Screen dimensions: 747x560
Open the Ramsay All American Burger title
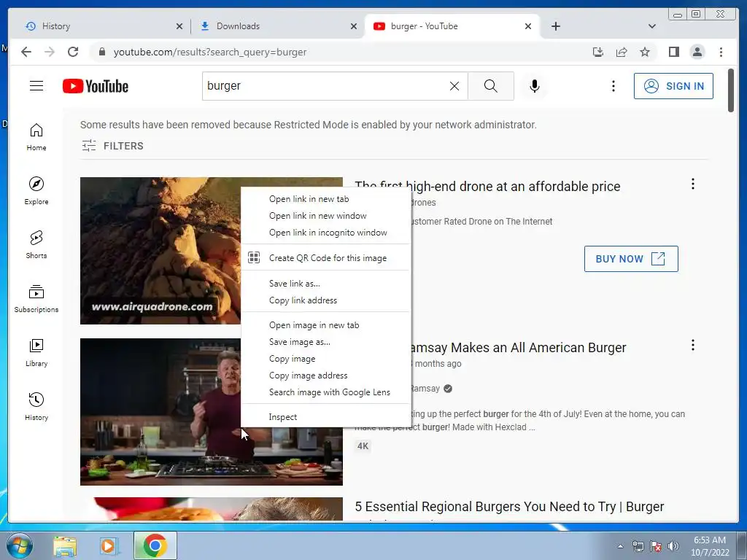coord(519,348)
